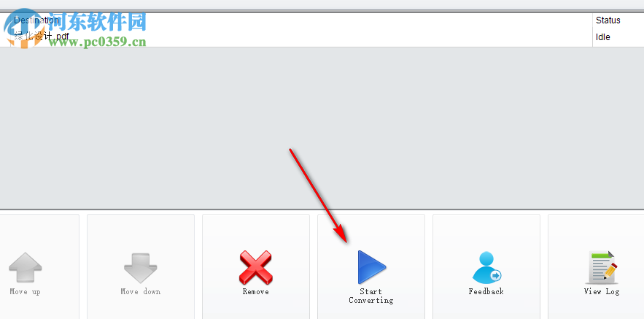Click the gray Move up arrow icon
644x319 pixels.
(x=25, y=267)
